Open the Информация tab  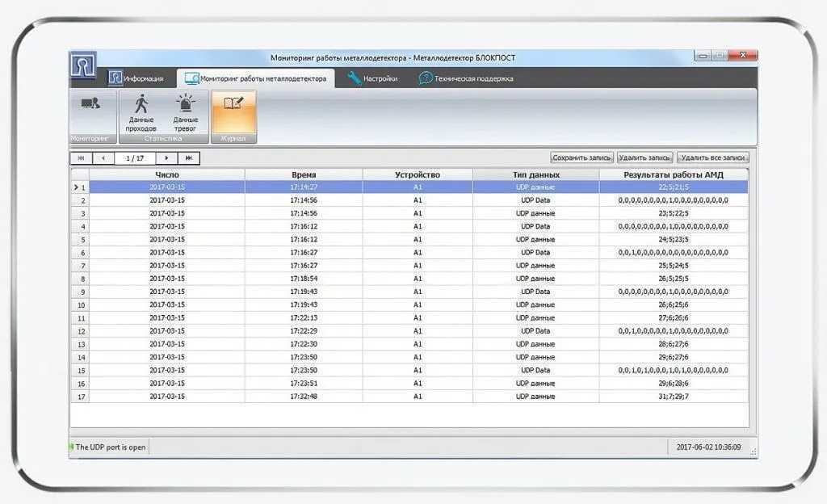[x=136, y=78]
